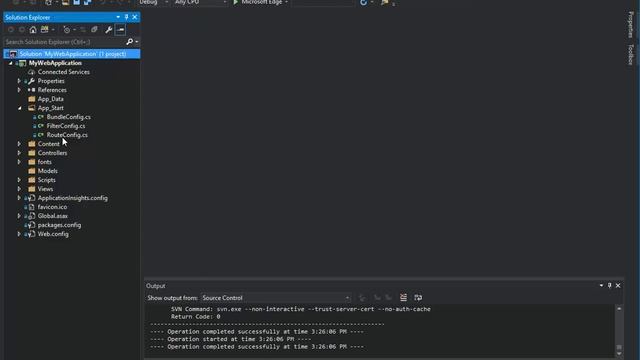Select packages.config file
Screen dimensions: 640x360
pyautogui.click(x=59, y=225)
